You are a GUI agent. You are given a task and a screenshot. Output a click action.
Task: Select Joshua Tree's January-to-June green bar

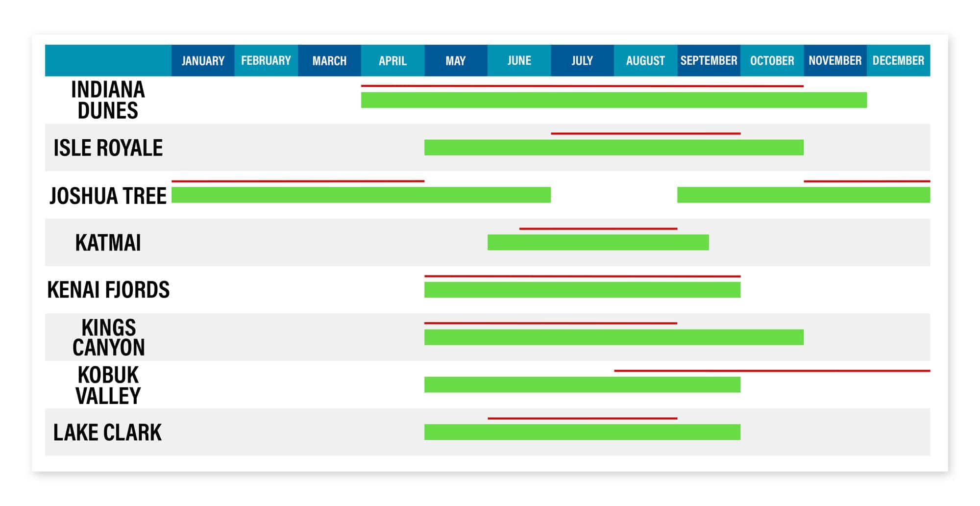click(361, 195)
